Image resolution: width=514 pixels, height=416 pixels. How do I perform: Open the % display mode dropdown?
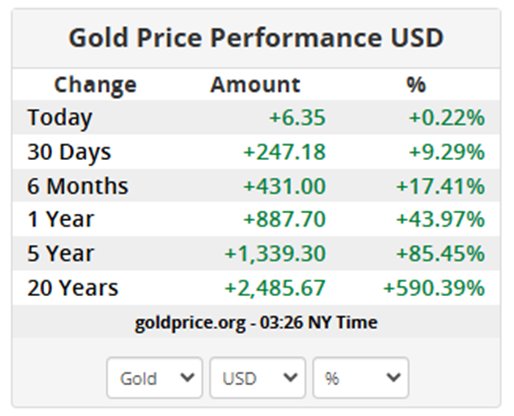click(360, 378)
